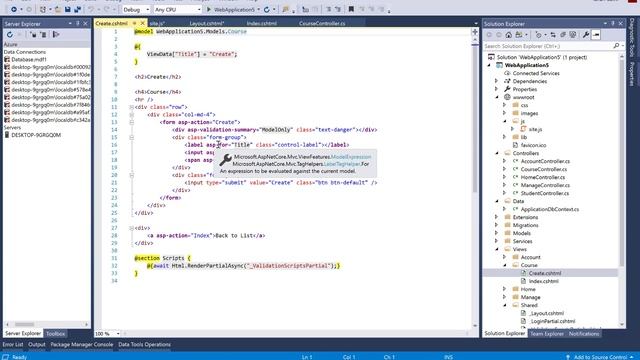Open the Toolbox tab
640x360 pixels.
pos(56,333)
